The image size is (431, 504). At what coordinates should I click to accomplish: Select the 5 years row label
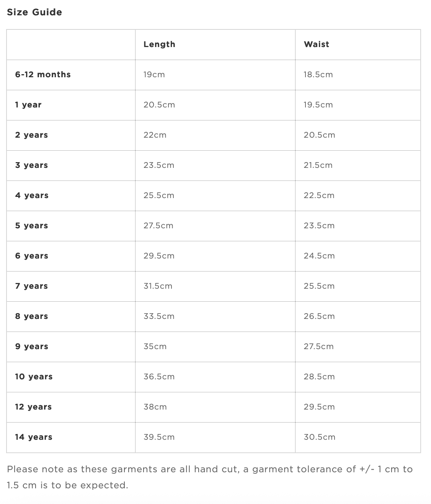(32, 226)
